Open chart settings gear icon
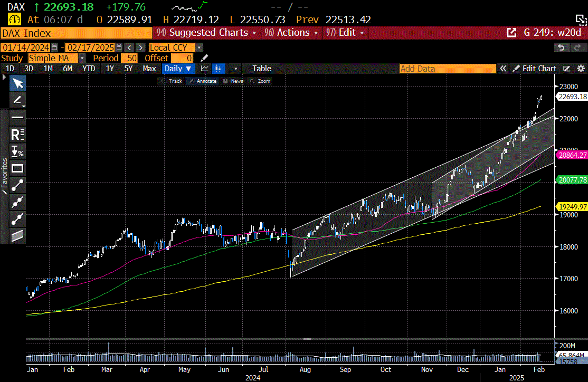This screenshot has height=382, width=588. [x=581, y=69]
